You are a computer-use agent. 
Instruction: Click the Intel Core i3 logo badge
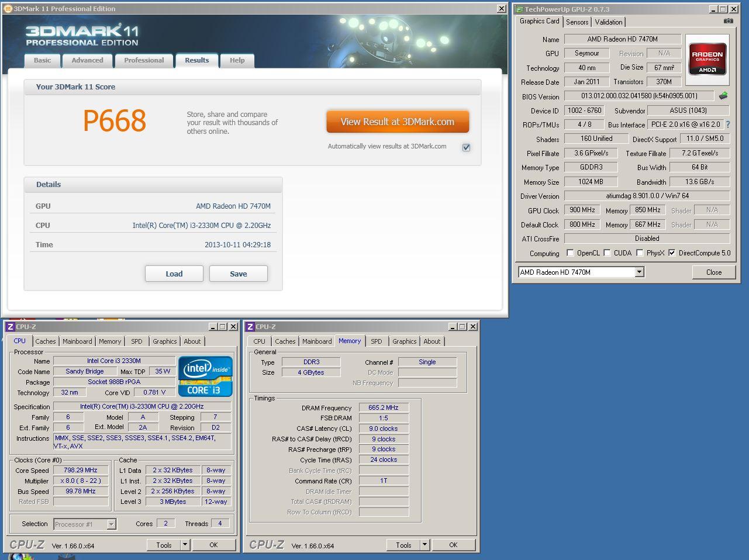pyautogui.click(x=205, y=376)
